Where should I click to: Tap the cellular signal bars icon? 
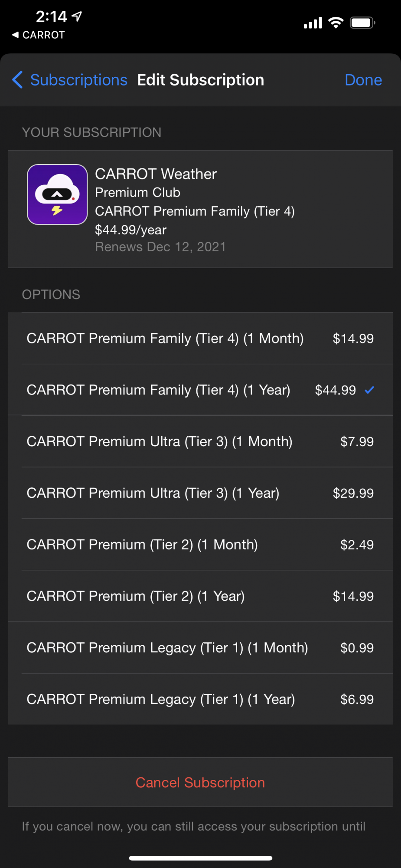pyautogui.click(x=313, y=23)
